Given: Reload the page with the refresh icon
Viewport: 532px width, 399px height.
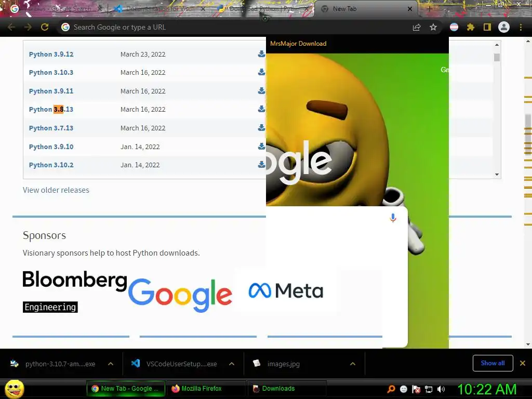Looking at the screenshot, I should click(x=45, y=27).
